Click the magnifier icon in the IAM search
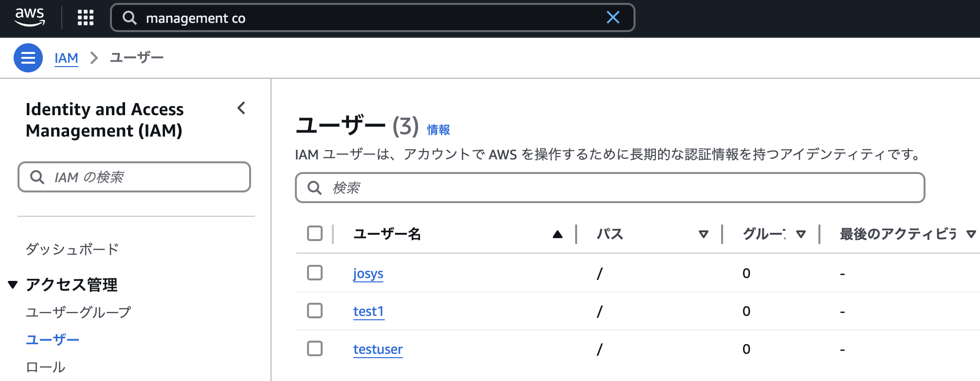Screen dimensions: 980x381 click(x=37, y=177)
